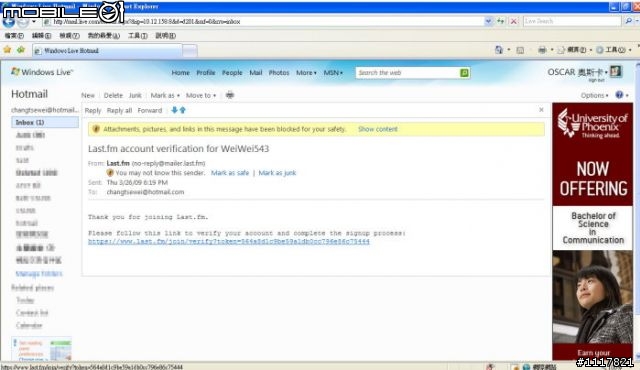The image size is (640, 370).
Task: Click Mark as safe link
Action: pyautogui.click(x=230, y=173)
